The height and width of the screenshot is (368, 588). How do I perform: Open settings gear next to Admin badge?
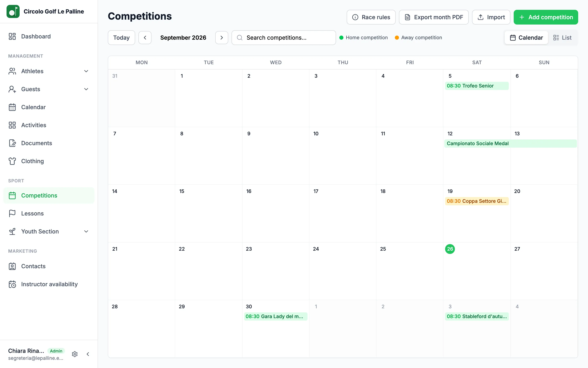pos(75,354)
